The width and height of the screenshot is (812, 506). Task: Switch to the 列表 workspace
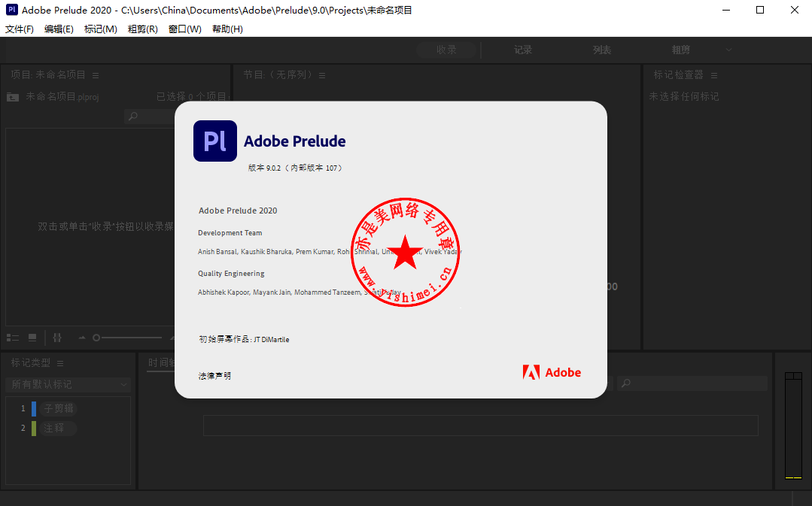pos(602,50)
